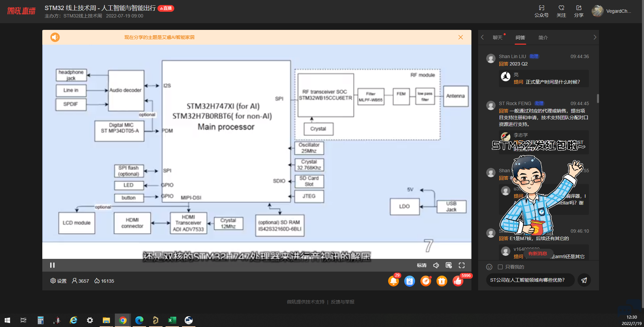Open Internet Explorer from the taskbar
This screenshot has width=644, height=327.
[73, 320]
